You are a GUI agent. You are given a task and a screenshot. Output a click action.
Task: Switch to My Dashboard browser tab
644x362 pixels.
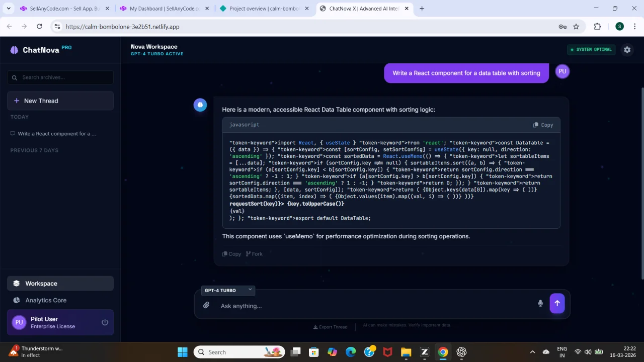click(164, 9)
